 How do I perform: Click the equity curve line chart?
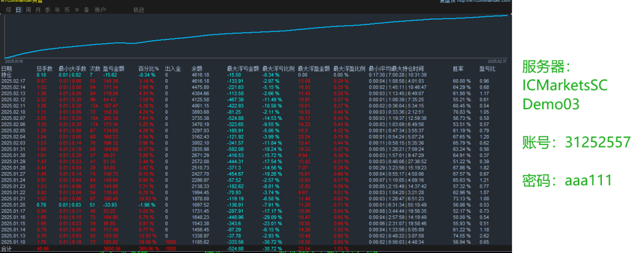257,36
